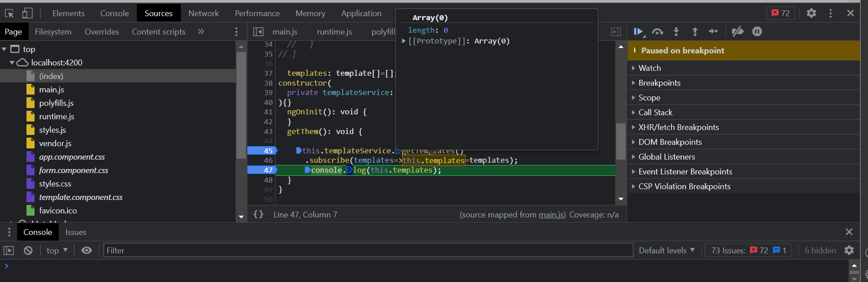Expand the [[Prototype]] entry in popup

tap(404, 41)
